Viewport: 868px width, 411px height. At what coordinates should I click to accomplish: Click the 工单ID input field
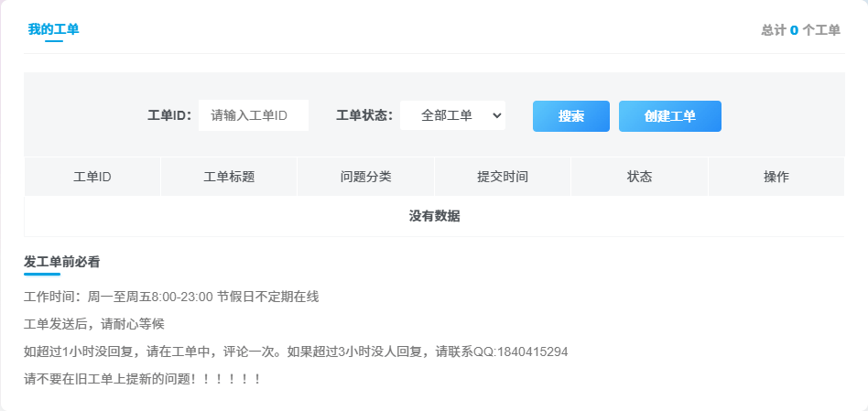click(253, 115)
